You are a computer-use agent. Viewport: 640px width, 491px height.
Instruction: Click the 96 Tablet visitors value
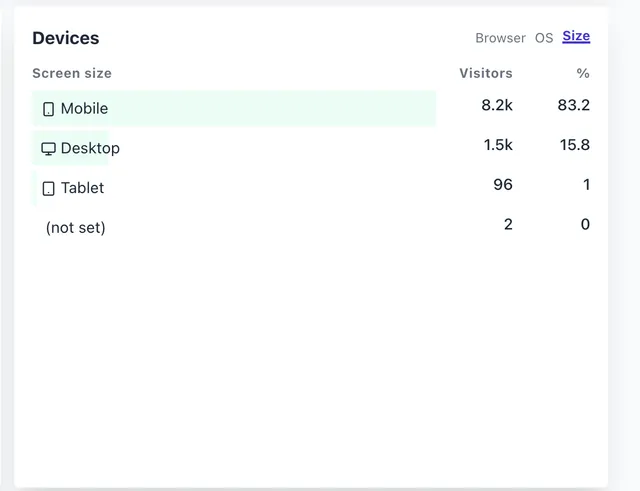[x=503, y=185]
